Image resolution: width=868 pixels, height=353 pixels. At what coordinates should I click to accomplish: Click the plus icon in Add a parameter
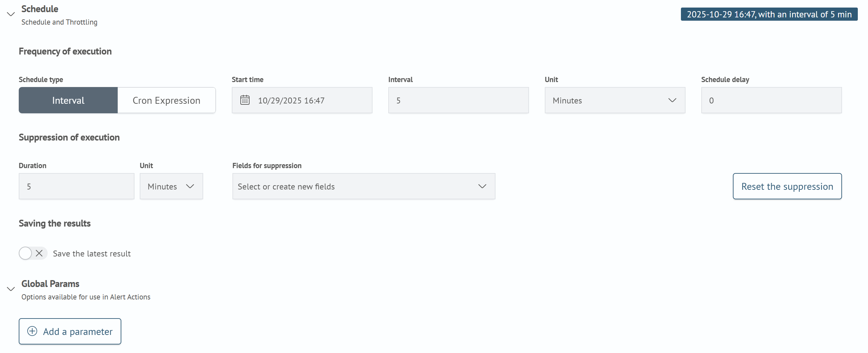[x=32, y=331]
